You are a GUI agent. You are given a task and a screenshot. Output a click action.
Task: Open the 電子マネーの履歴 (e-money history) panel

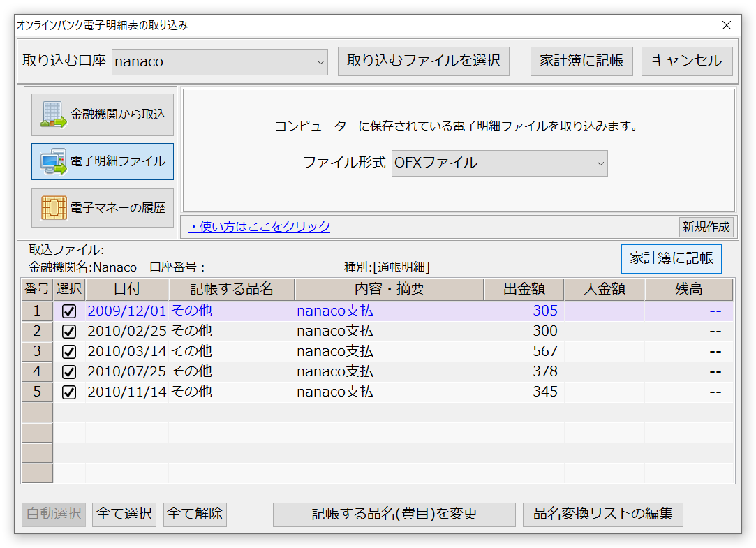click(x=102, y=207)
